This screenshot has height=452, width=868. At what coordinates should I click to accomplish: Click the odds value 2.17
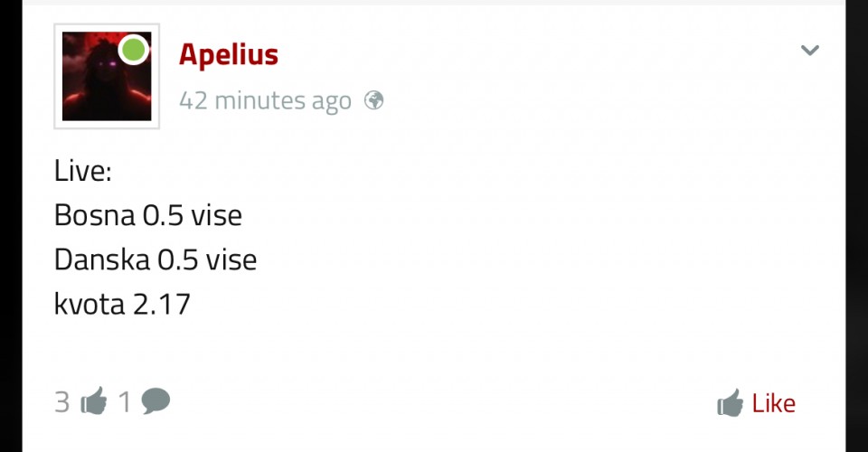coord(162,304)
